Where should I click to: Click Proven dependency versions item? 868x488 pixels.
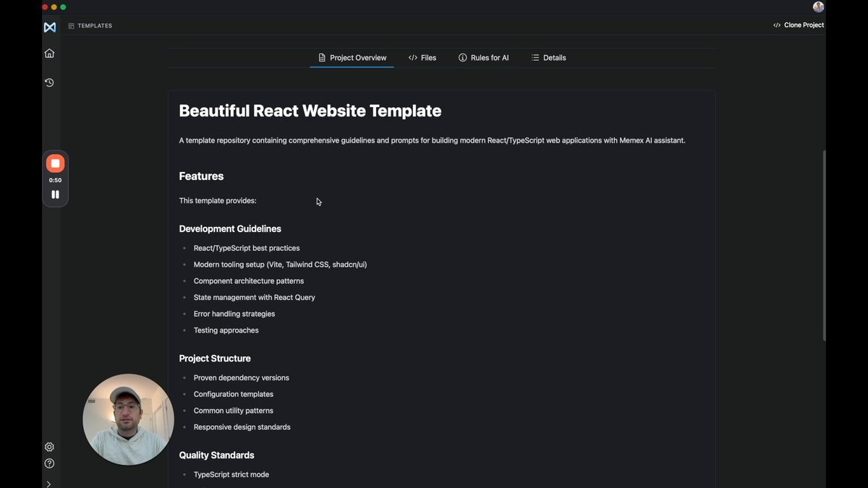pos(242,378)
